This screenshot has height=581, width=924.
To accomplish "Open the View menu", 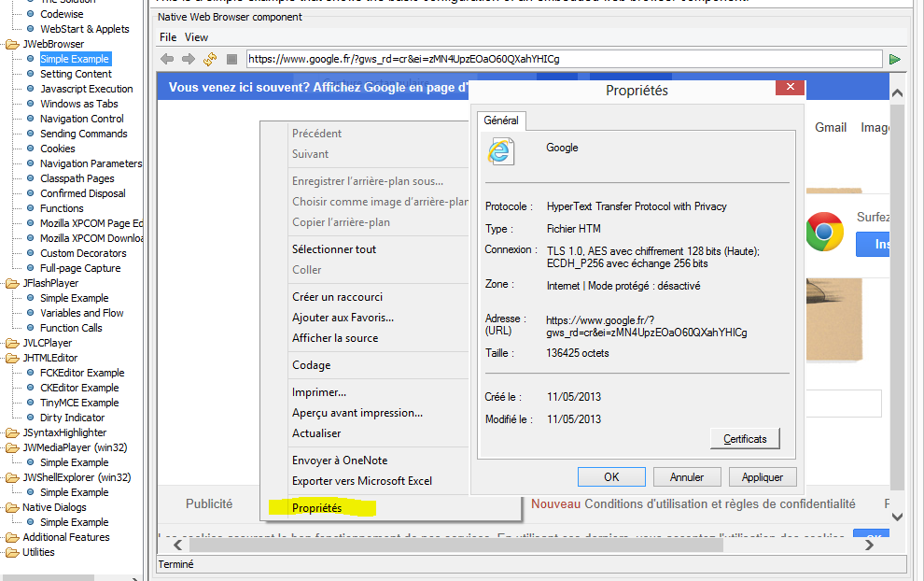I will click(196, 37).
